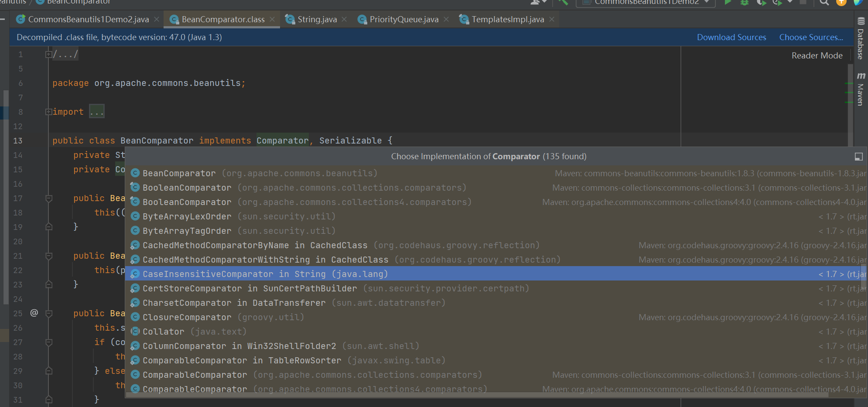The image size is (868, 407).
Task: Close the CommonsBeanutils1Demo2.java tab
Action: 157,19
